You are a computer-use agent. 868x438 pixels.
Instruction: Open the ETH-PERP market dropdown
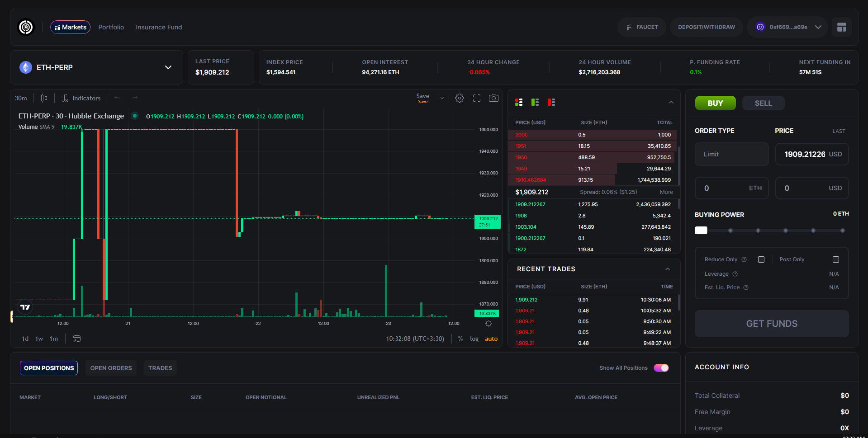click(96, 67)
